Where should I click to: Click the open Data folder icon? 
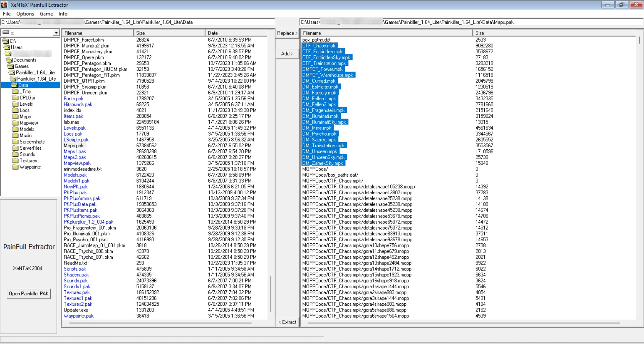(x=14, y=85)
